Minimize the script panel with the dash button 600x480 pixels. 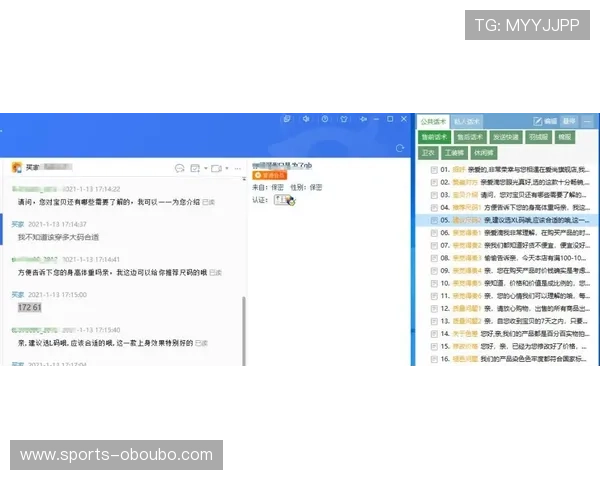point(587,122)
